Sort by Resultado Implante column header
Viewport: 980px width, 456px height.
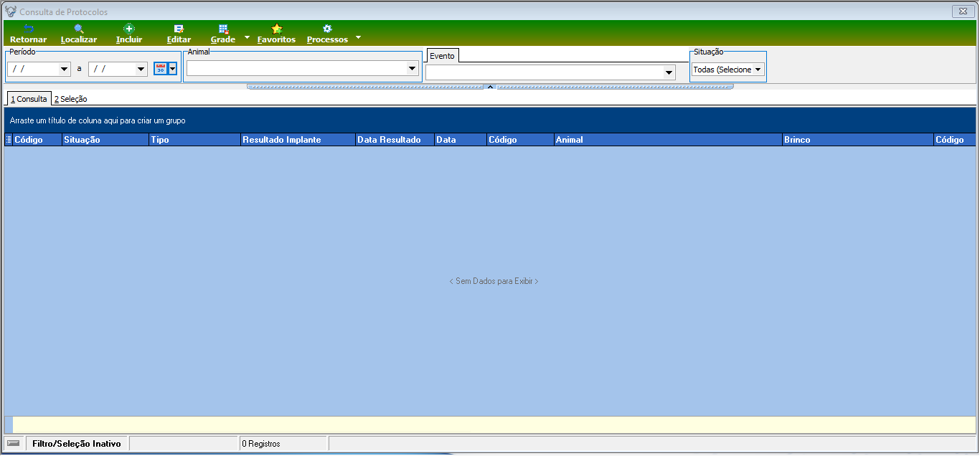click(298, 140)
